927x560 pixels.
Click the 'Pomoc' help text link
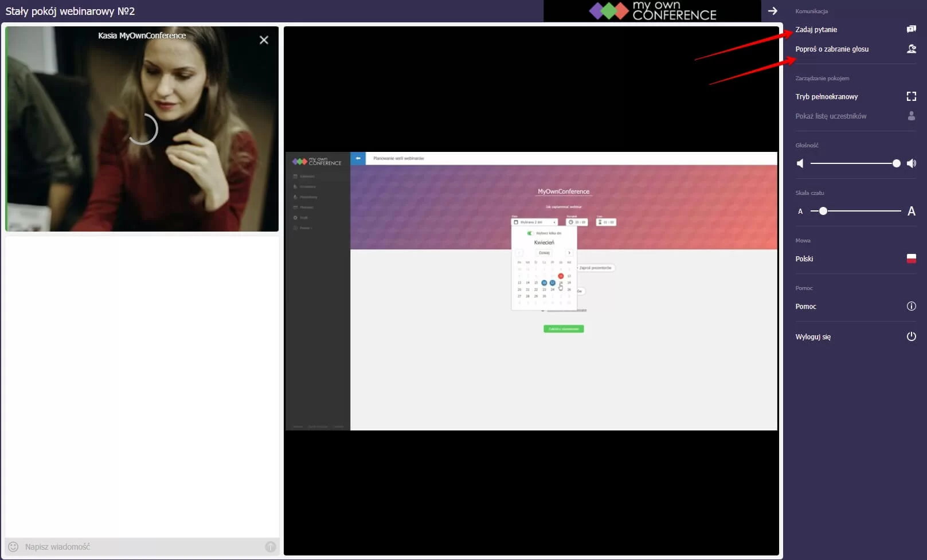click(805, 307)
